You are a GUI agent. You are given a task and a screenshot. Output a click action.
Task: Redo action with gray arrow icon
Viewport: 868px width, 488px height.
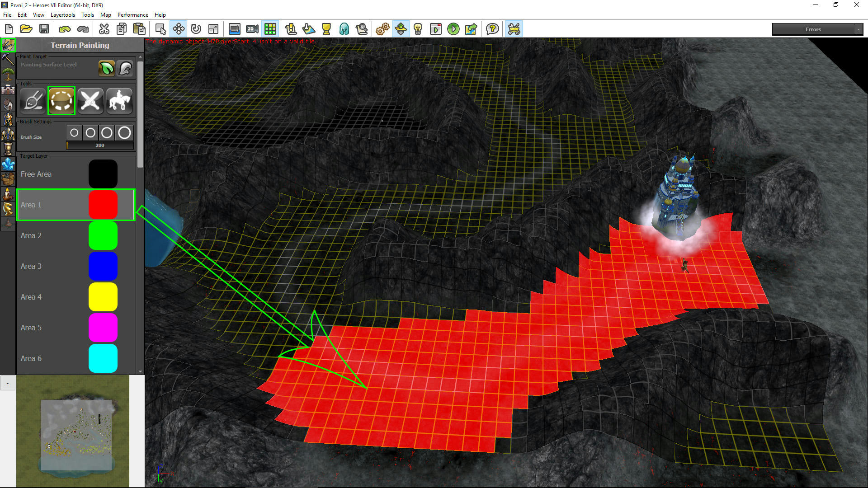pos(83,29)
